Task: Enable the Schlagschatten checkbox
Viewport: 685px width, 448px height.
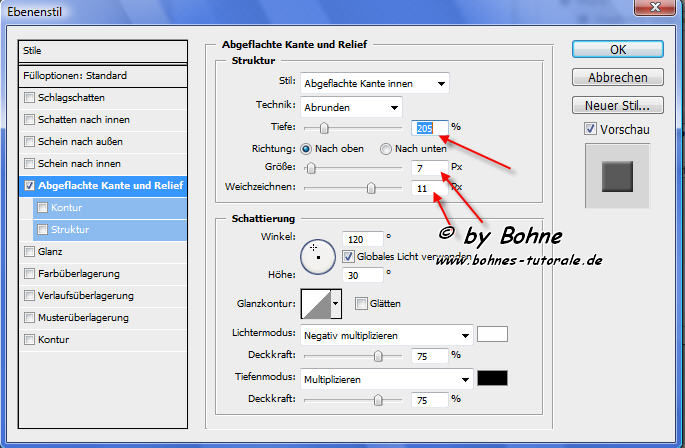Action: click(29, 98)
